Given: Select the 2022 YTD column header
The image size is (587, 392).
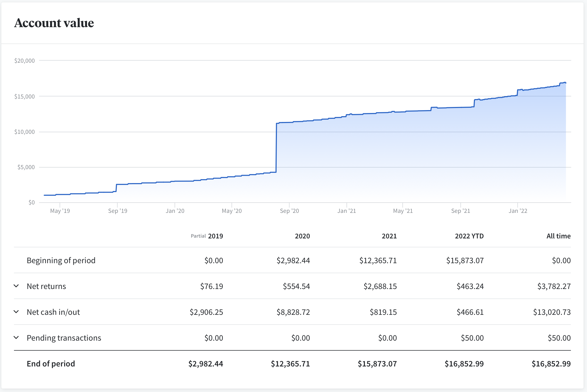Looking at the screenshot, I should 469,236.
